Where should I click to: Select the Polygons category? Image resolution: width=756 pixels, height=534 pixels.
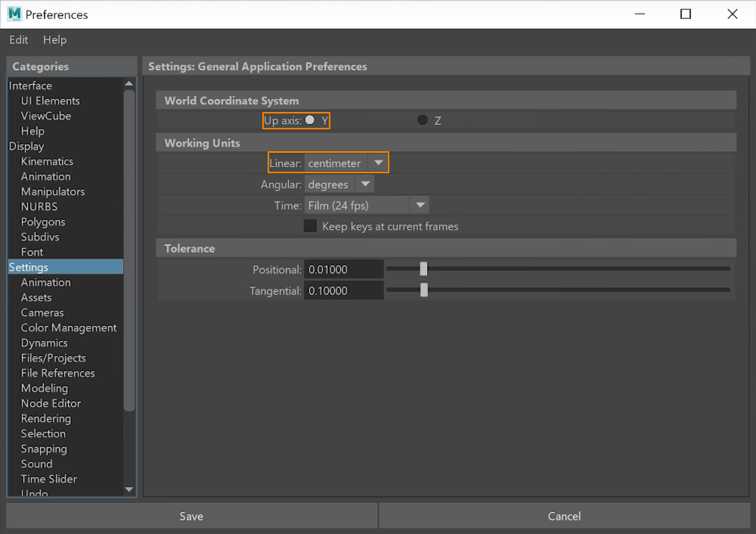[x=66, y=222]
